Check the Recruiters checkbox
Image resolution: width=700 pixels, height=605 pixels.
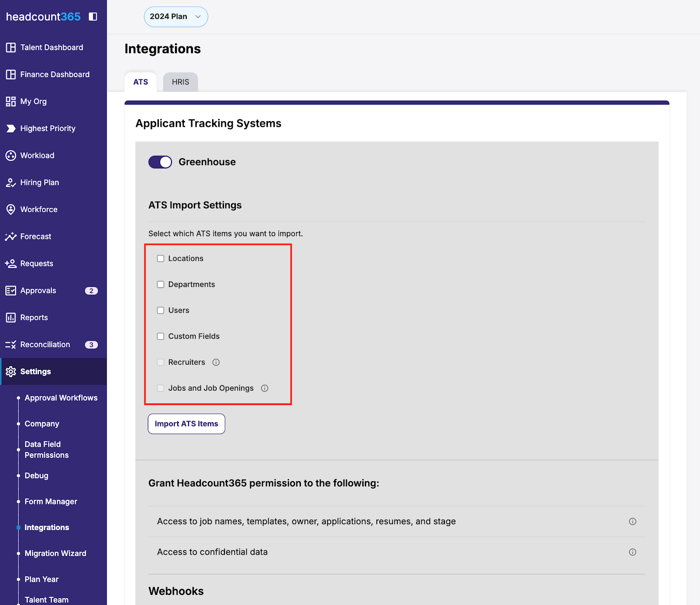click(161, 362)
